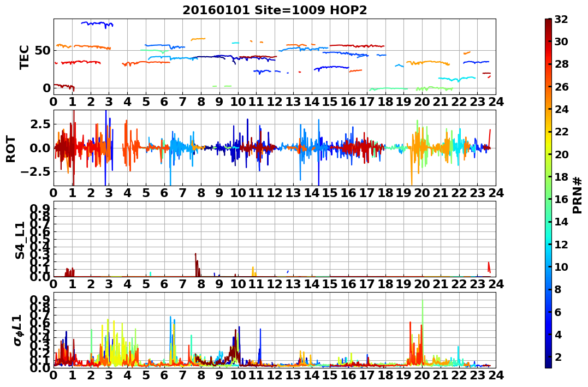This screenshot has width=588, height=387.
Task: Click the '18' hour tick under the ROT panel
Action: tap(385, 193)
